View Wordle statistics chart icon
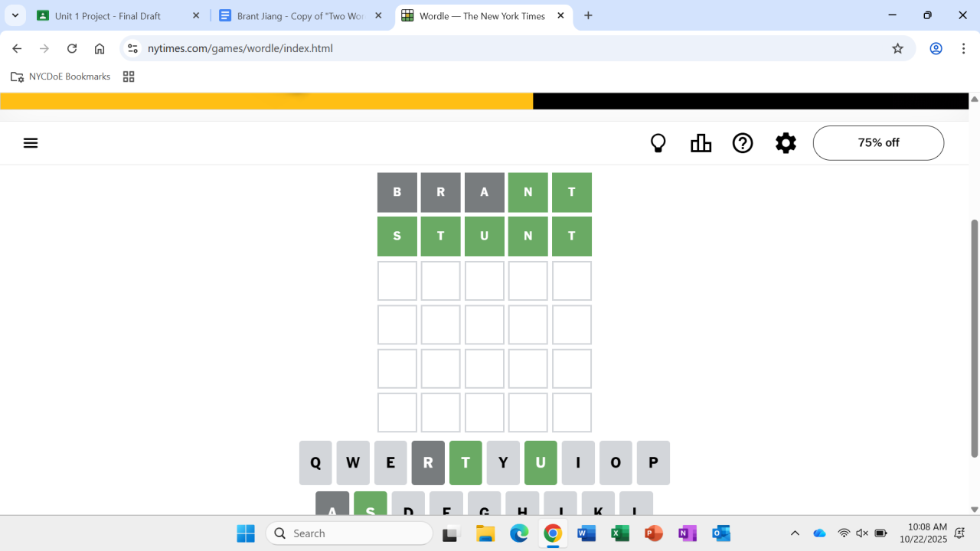This screenshot has height=551, width=980. coord(701,143)
